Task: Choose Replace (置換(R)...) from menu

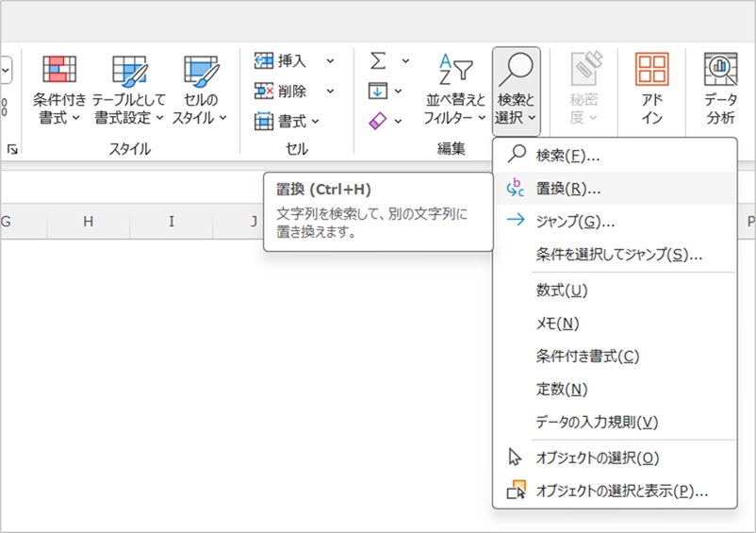Action: tap(615, 189)
